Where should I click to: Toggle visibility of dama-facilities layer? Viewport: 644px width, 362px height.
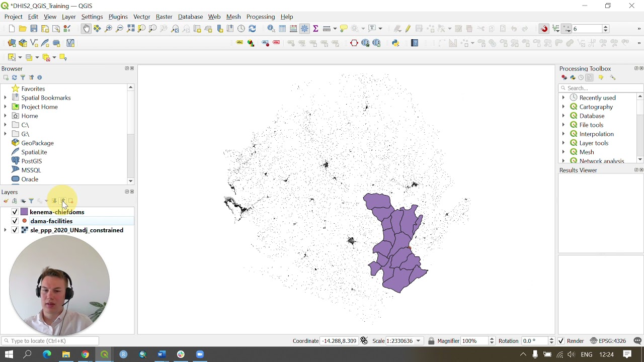[x=15, y=221]
